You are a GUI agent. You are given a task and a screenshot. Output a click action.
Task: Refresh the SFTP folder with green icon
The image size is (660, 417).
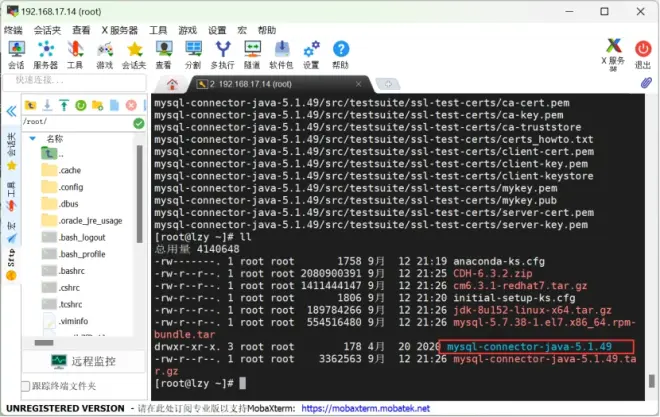[80, 105]
